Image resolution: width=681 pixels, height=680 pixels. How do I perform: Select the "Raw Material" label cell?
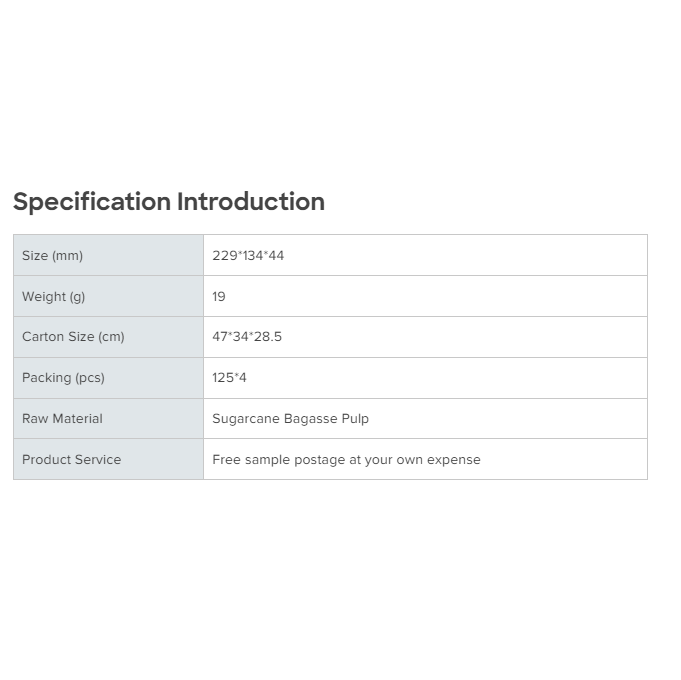point(108,419)
